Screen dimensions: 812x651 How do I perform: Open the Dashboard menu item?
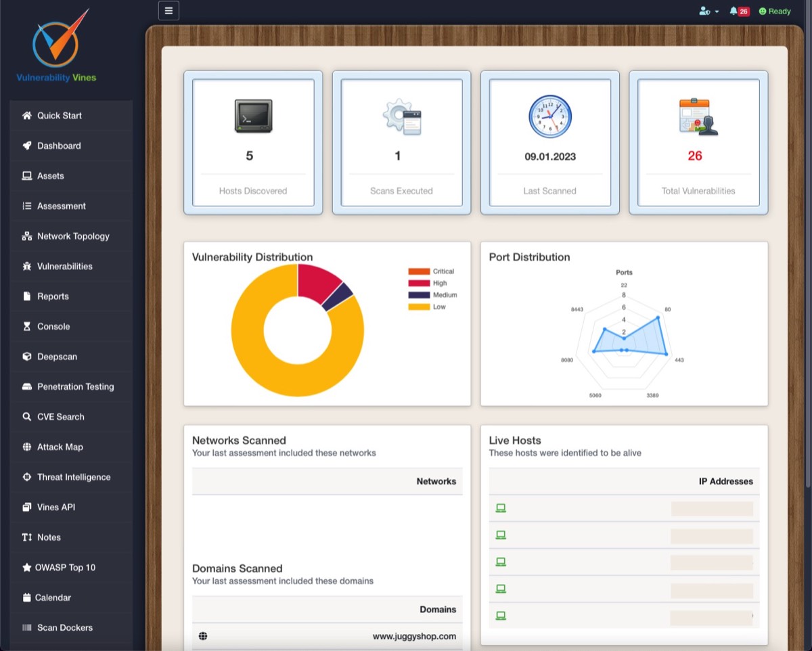click(x=59, y=145)
